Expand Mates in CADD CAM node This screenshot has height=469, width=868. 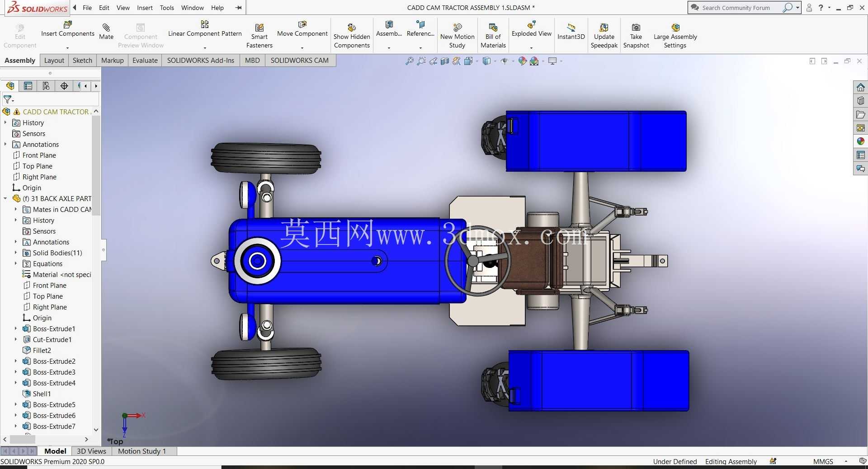coord(15,210)
